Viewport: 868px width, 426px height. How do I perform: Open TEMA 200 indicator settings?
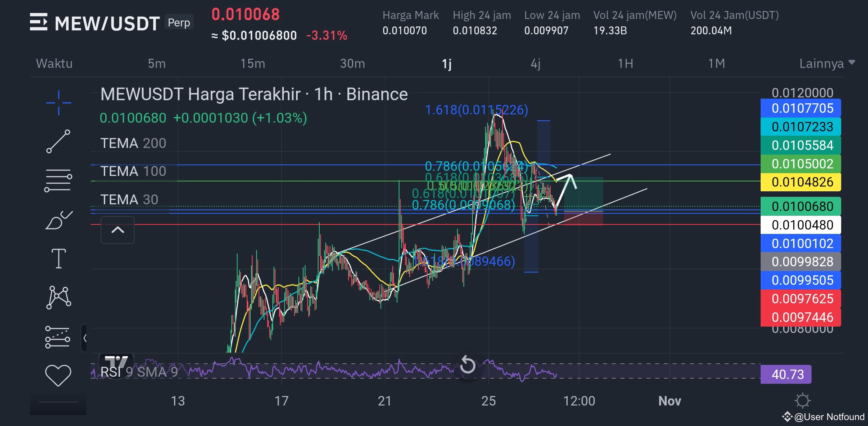(133, 143)
